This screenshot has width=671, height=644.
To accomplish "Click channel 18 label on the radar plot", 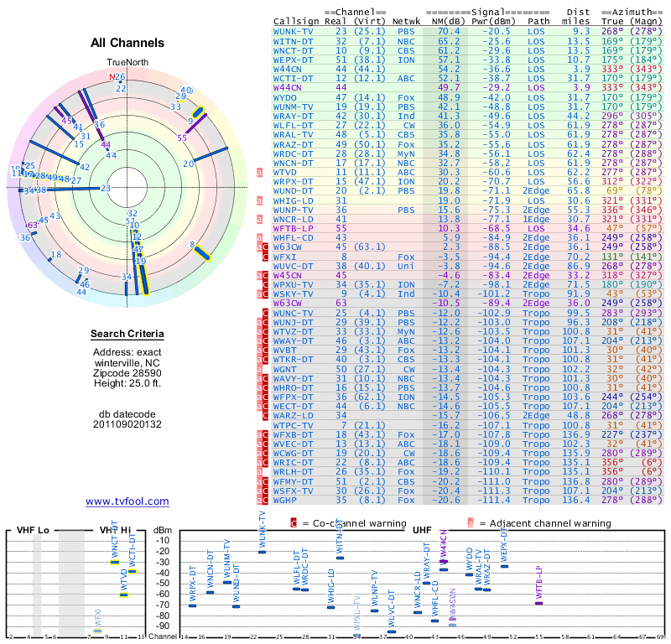I will pos(56,255).
